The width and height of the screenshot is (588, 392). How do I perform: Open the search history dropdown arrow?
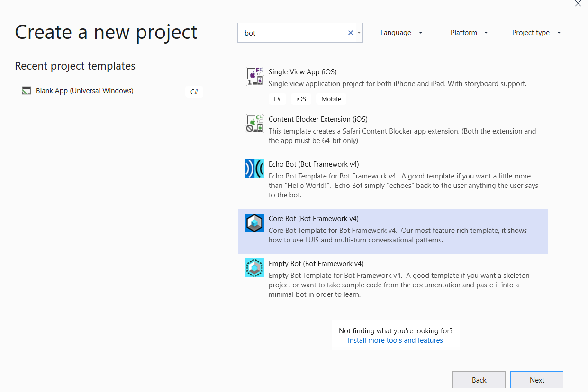[x=359, y=33]
